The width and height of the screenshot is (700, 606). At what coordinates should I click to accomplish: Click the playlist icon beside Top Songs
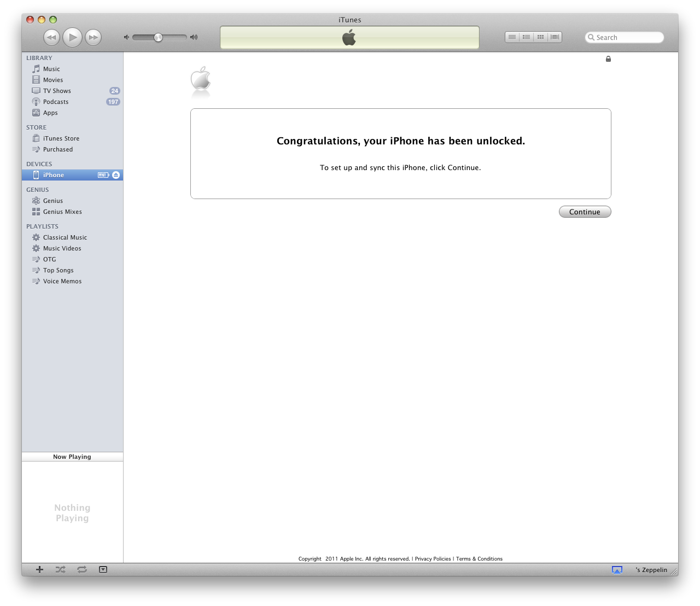(x=36, y=270)
